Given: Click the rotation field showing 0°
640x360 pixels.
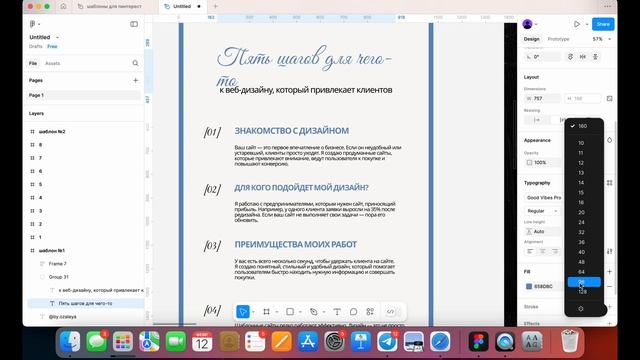Looking at the screenshot, I should pyautogui.click(x=542, y=57).
